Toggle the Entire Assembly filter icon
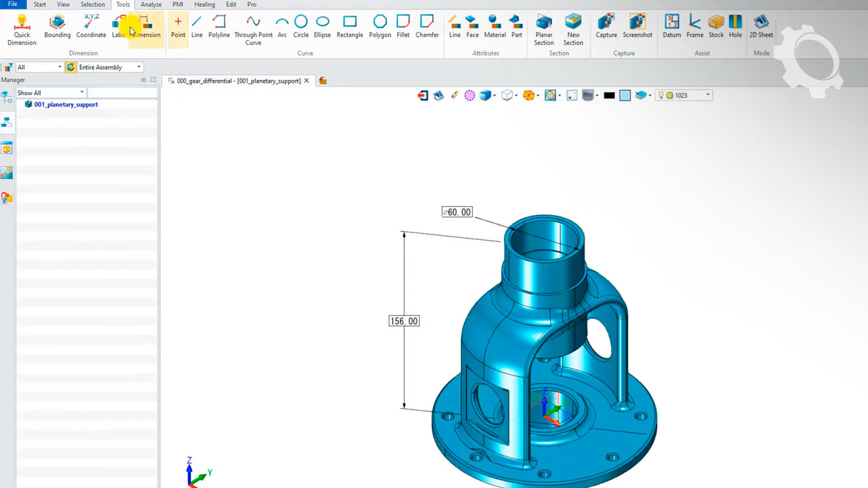868x488 pixels. [70, 67]
